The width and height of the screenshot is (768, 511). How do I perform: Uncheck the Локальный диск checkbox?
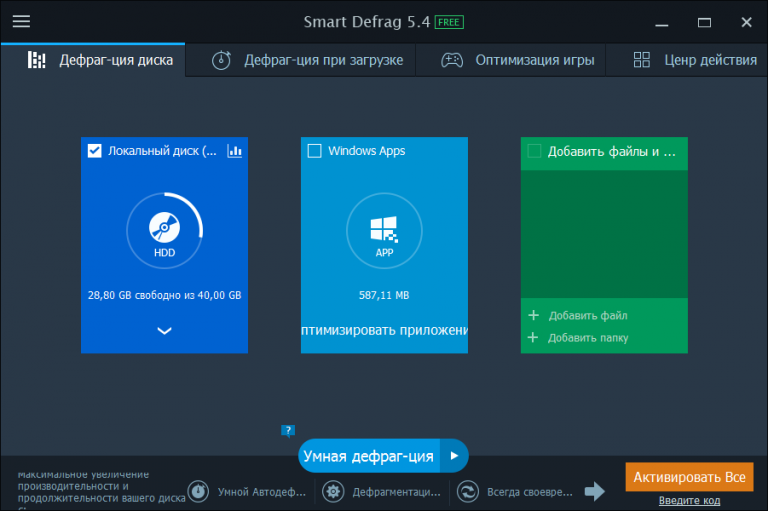95,151
